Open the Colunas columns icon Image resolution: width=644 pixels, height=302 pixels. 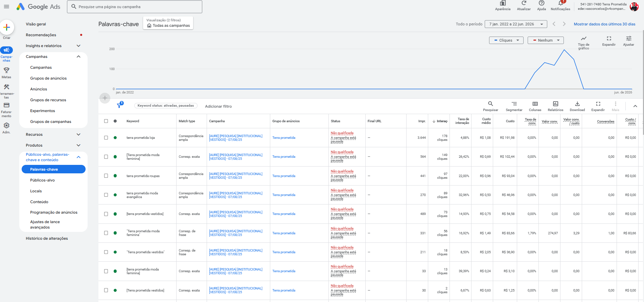pos(535,104)
